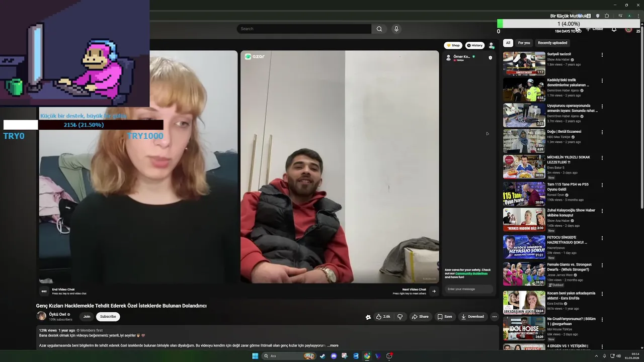Open OBS Studio from taskbar
Viewport: 644px width, 362px height.
click(389, 356)
